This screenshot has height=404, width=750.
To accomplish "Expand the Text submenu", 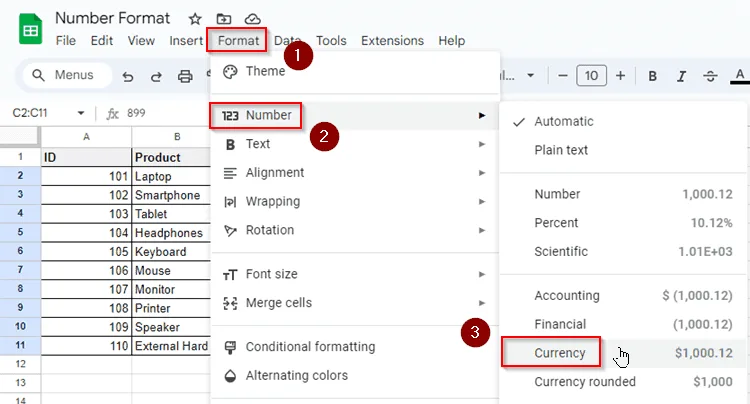I will tap(355, 144).
